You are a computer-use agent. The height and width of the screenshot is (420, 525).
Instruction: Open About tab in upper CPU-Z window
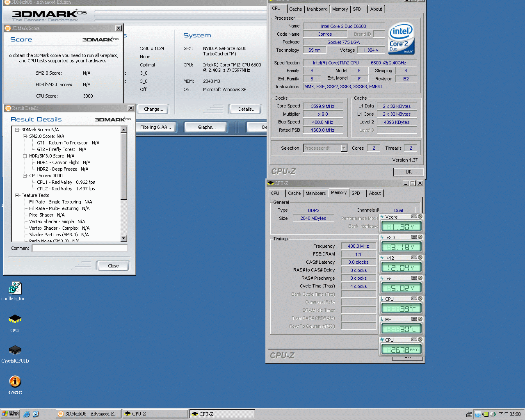pos(376,9)
